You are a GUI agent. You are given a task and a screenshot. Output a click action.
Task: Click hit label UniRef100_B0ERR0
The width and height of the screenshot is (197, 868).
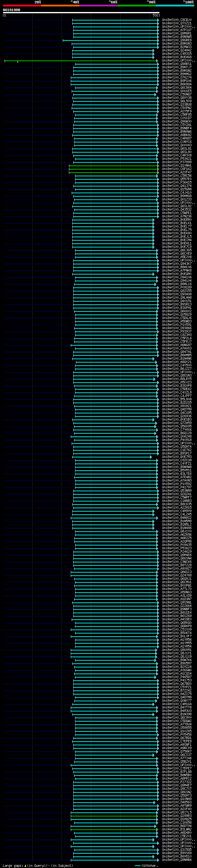click(x=176, y=220)
